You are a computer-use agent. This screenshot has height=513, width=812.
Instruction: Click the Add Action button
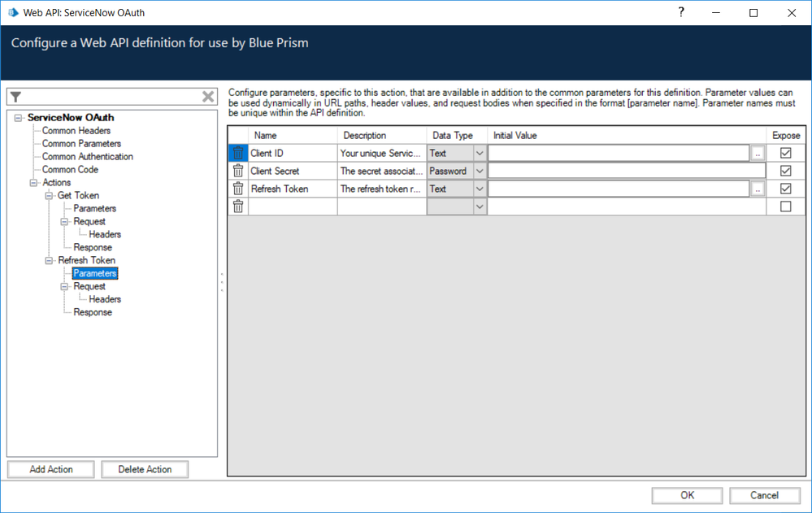click(x=51, y=469)
